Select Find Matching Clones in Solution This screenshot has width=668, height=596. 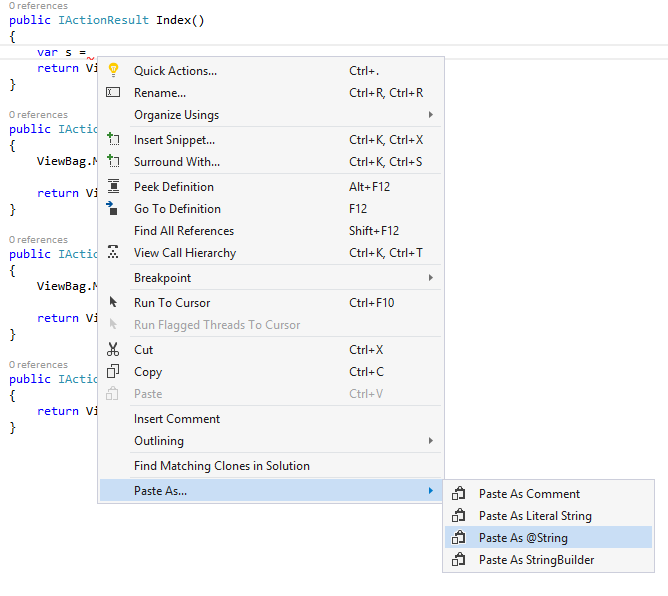[271, 466]
